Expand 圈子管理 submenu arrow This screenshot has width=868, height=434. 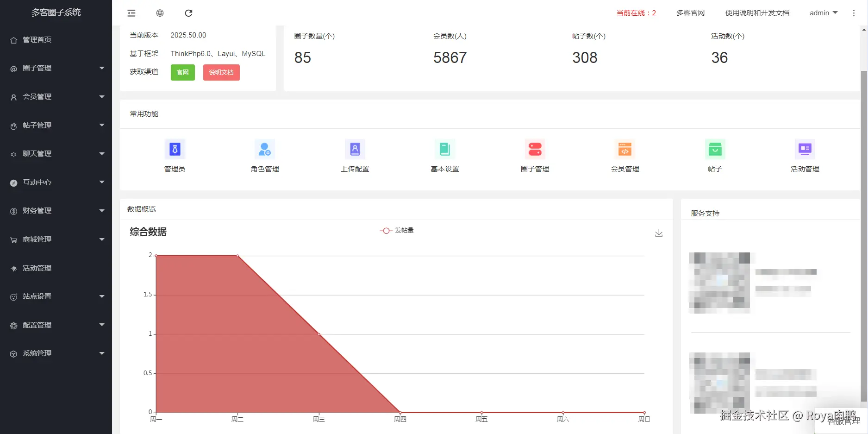[102, 68]
